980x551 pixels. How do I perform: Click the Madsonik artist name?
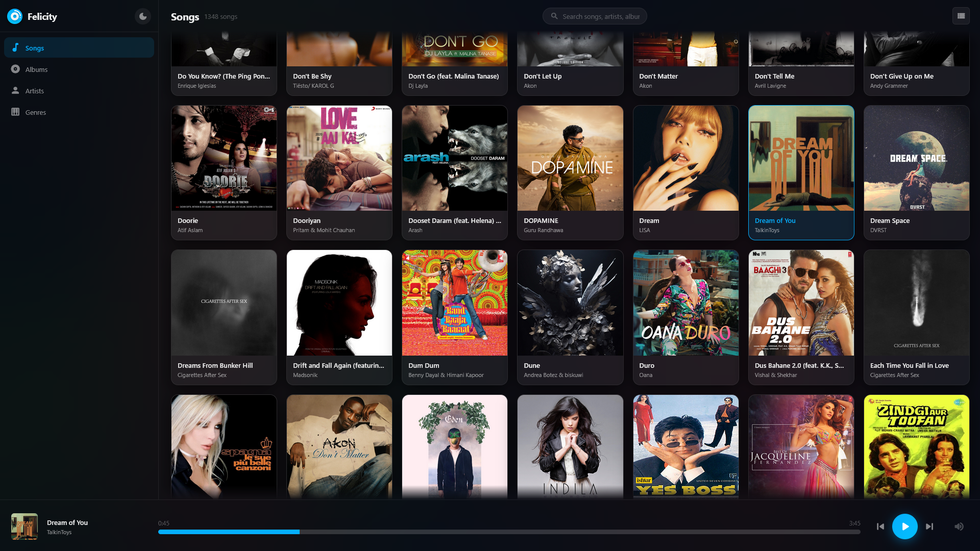click(x=305, y=375)
